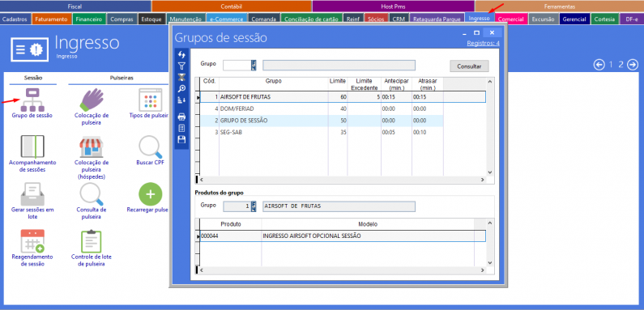This screenshot has width=644, height=310.
Task: Switch to Faturamento tab
Action: coord(51,19)
